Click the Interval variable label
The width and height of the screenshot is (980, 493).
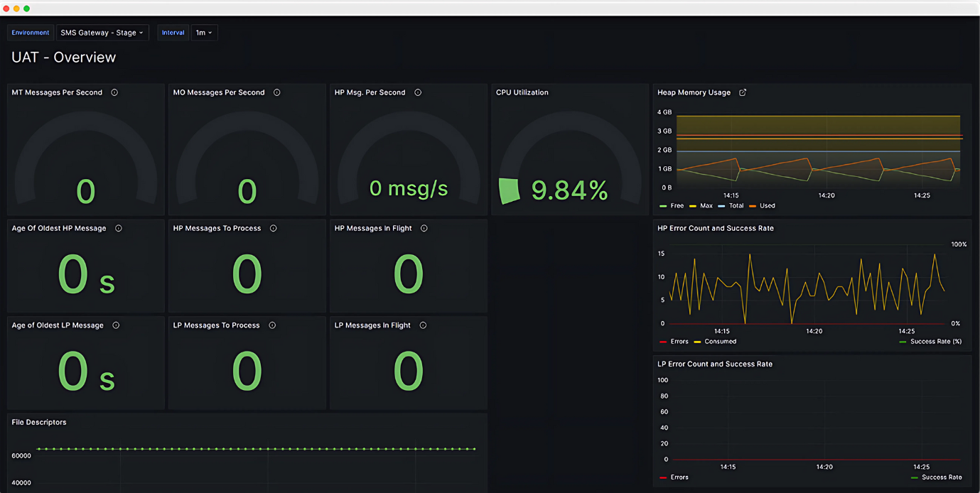173,33
